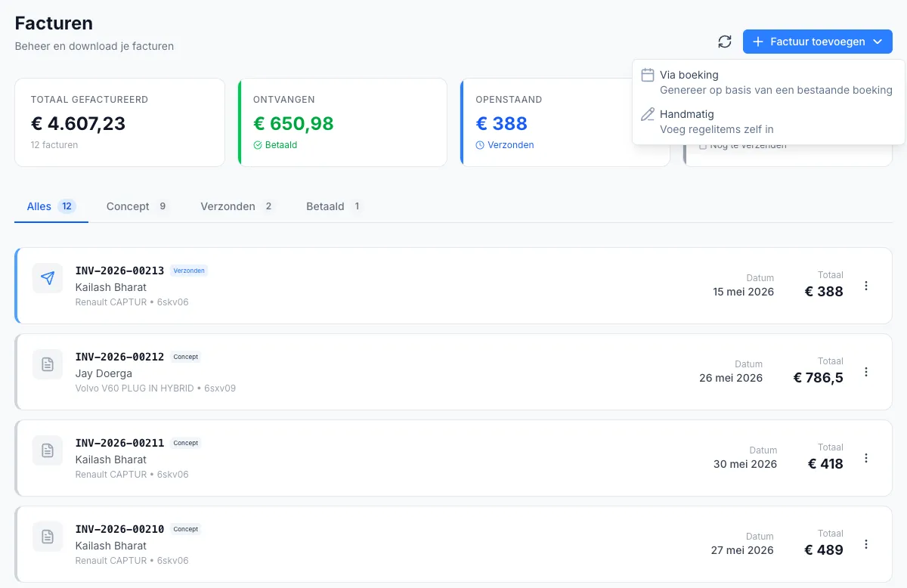Click the paper plane icon of INV-2026-00213

pos(48,278)
